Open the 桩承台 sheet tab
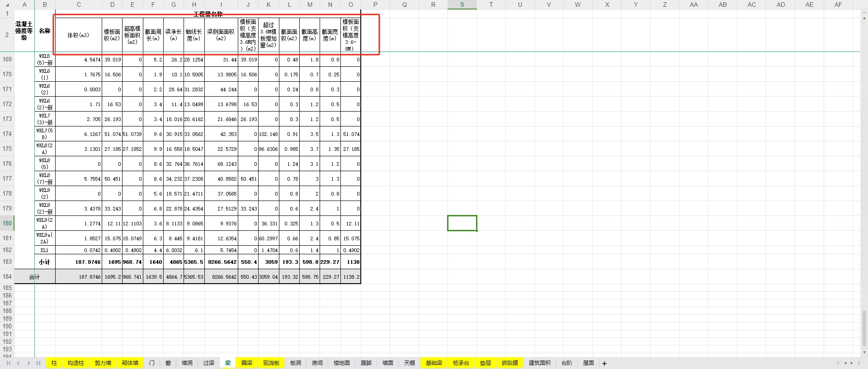Image resolution: width=868 pixels, height=369 pixels. coord(461,363)
